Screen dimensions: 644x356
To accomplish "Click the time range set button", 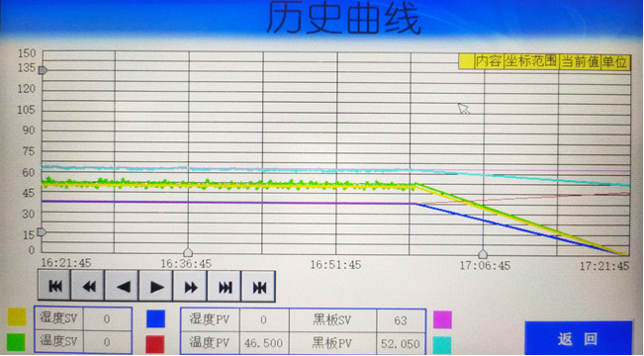I will tap(259, 286).
